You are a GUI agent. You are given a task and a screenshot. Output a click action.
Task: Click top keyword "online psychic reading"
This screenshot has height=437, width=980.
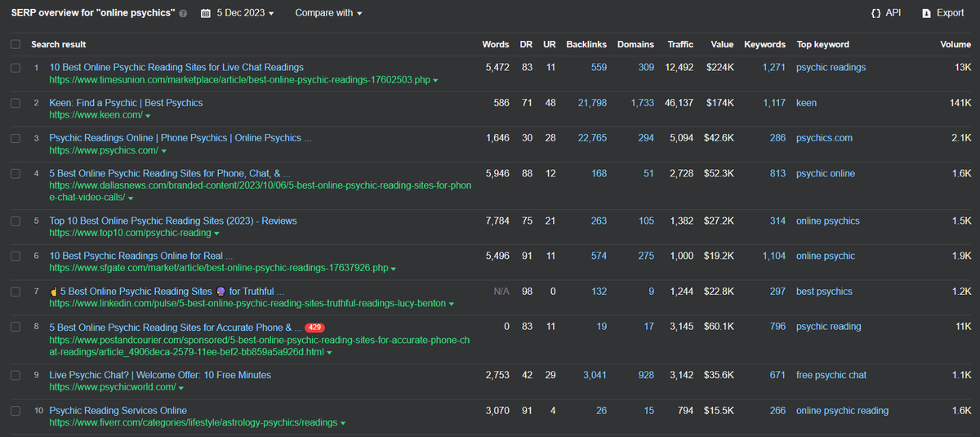(842, 411)
